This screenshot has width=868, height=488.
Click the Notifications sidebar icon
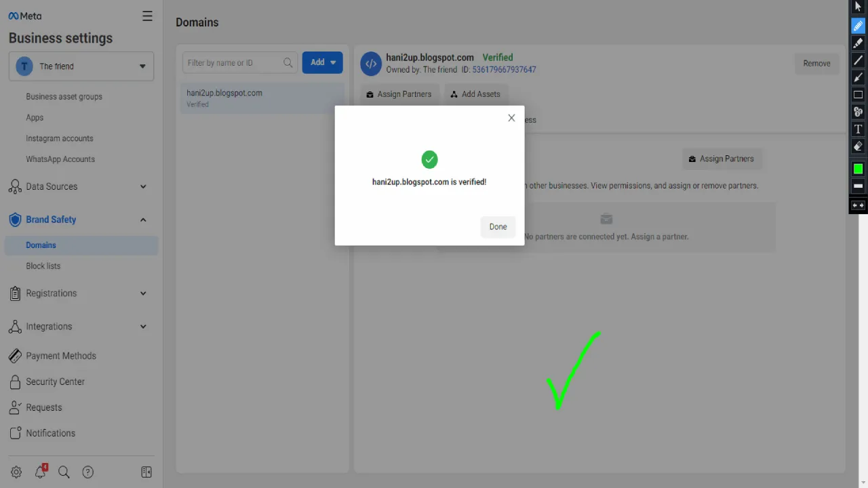15,433
